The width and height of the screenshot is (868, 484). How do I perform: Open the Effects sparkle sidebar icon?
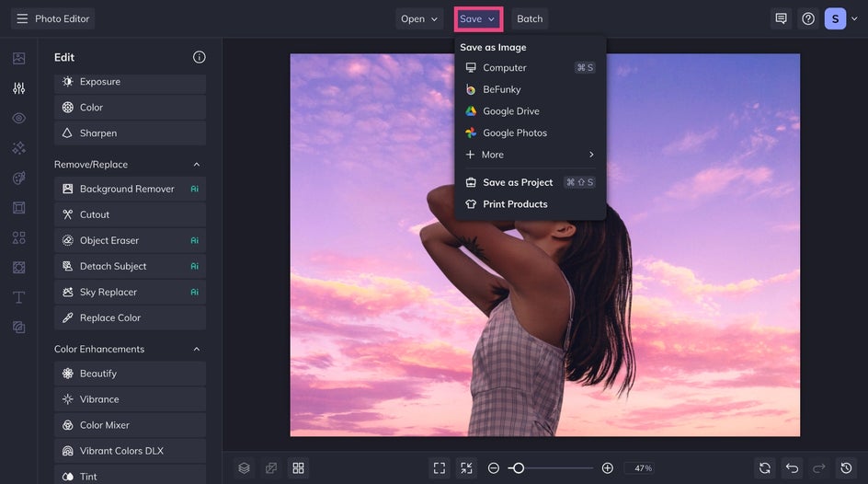[x=18, y=148]
